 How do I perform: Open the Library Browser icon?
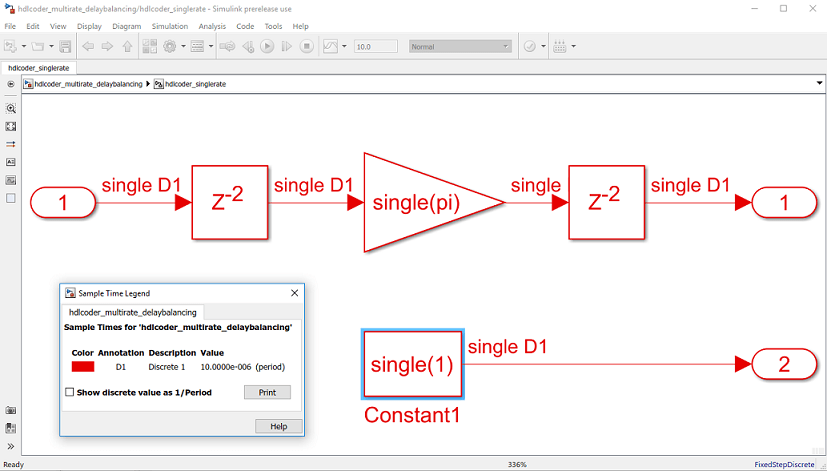tap(150, 47)
